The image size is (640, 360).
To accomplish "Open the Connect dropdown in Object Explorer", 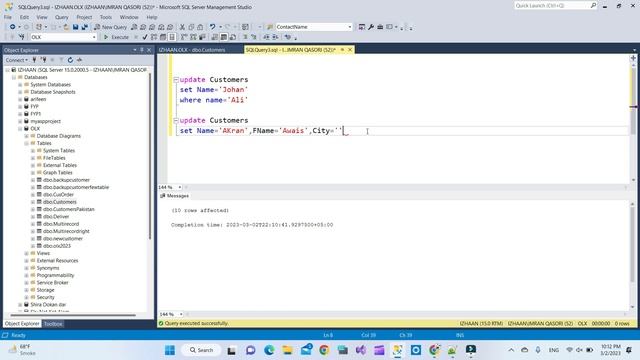I will point(17,60).
